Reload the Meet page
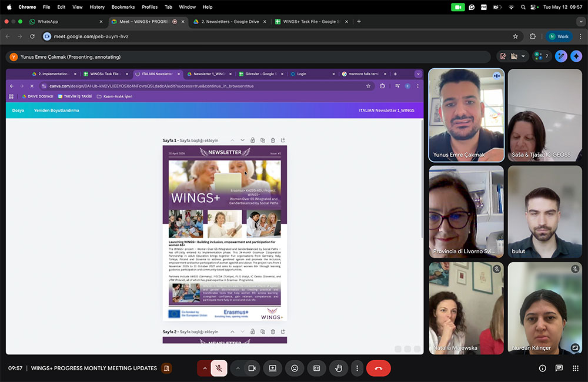 (x=32, y=36)
